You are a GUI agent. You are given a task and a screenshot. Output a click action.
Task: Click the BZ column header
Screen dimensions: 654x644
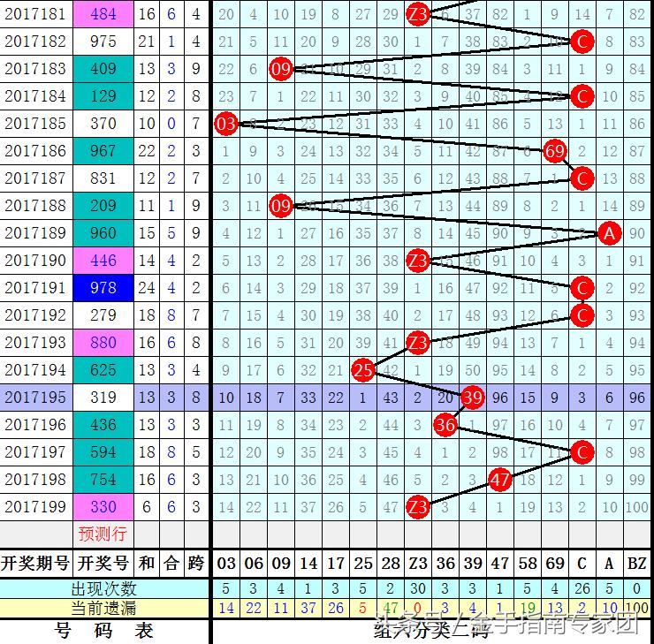pos(637,564)
